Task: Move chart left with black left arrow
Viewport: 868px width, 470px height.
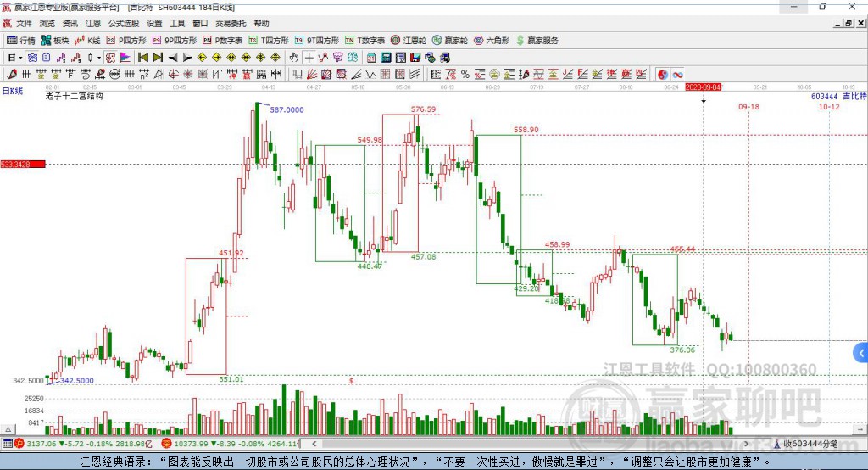Action: (173, 58)
